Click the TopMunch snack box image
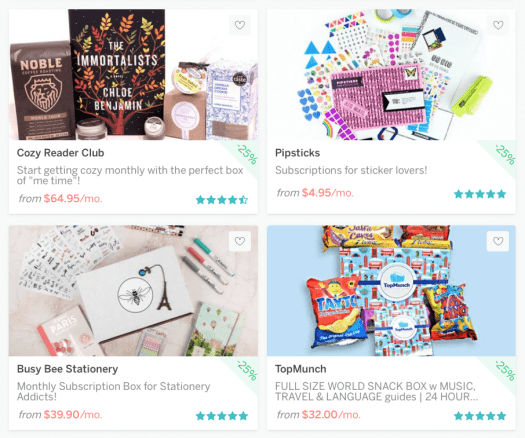 coord(391,290)
